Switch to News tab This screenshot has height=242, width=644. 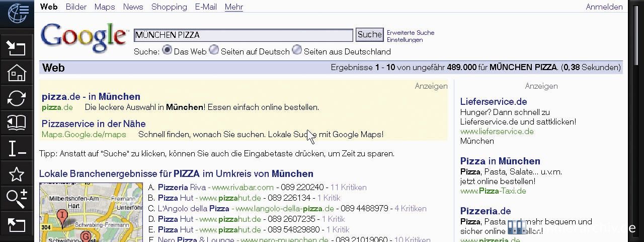click(x=133, y=7)
